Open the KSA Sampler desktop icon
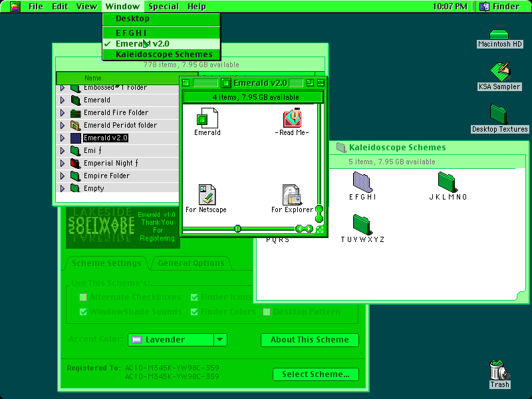The height and width of the screenshot is (399, 532). [500, 72]
